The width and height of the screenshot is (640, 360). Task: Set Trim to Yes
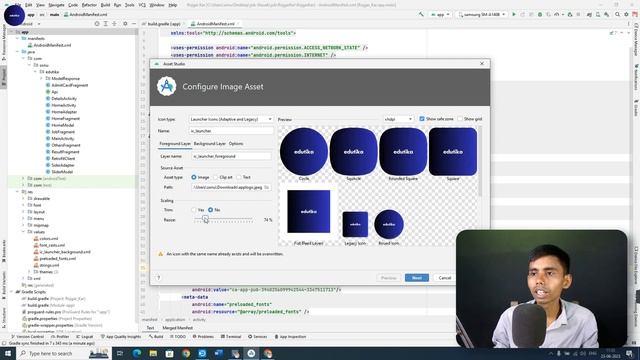tap(194, 210)
